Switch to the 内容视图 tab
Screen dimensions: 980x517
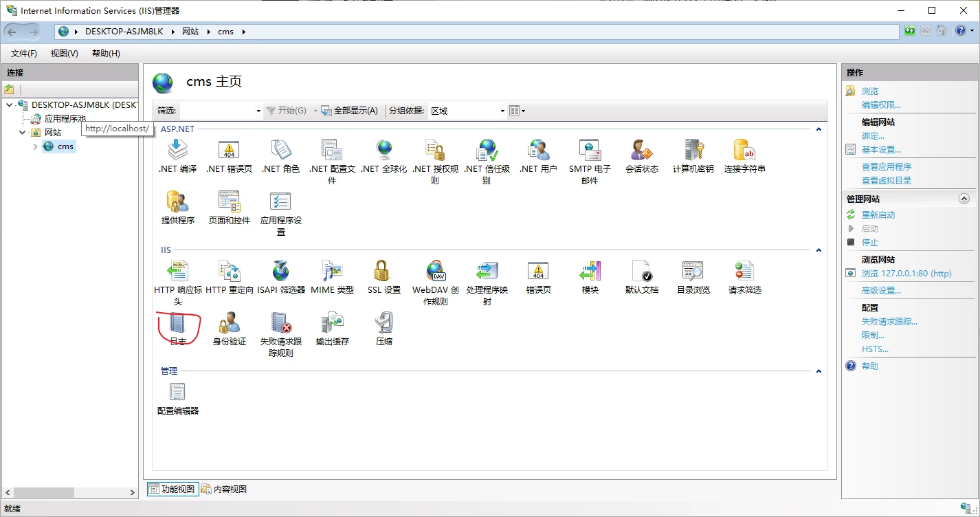click(x=224, y=489)
